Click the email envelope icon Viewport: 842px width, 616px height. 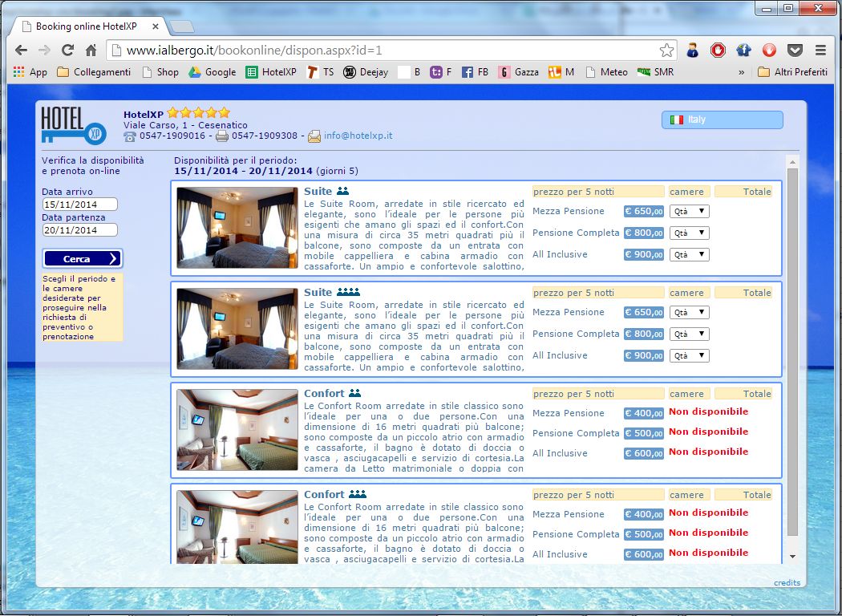pos(314,136)
